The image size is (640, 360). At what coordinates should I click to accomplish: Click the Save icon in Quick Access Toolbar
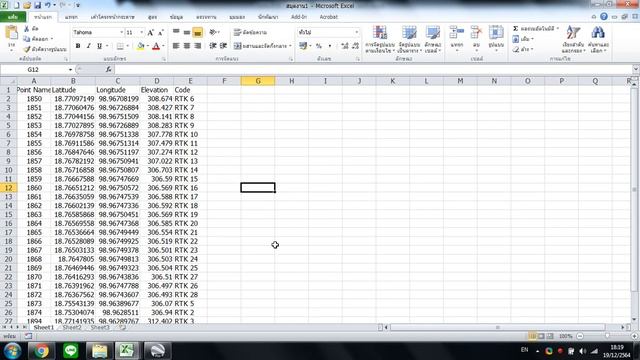click(37, 5)
